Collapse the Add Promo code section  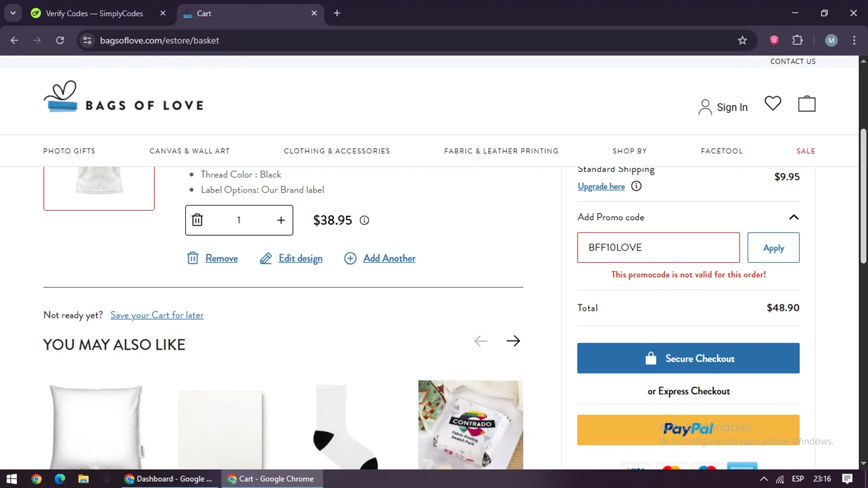coord(793,217)
